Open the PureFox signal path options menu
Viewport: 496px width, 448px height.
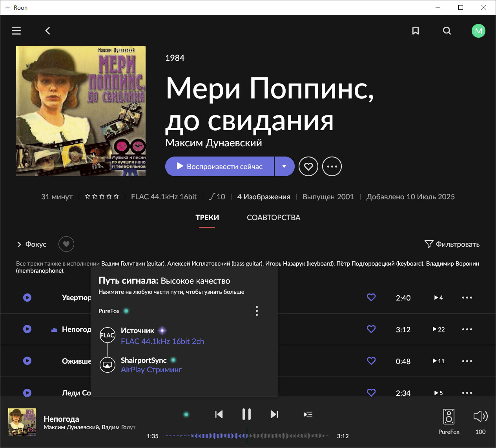(x=257, y=311)
